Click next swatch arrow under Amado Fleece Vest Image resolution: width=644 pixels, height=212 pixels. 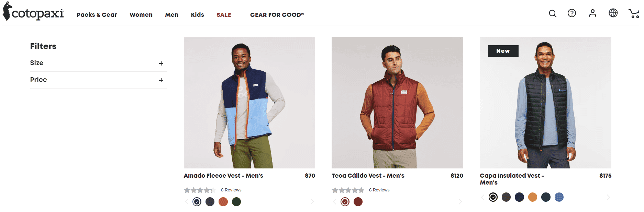tap(312, 202)
